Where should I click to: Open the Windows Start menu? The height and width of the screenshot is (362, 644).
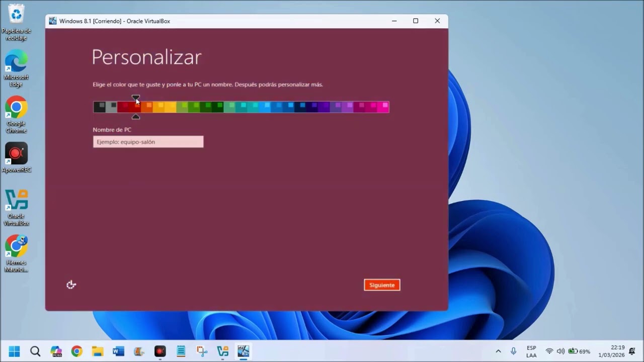(x=14, y=351)
